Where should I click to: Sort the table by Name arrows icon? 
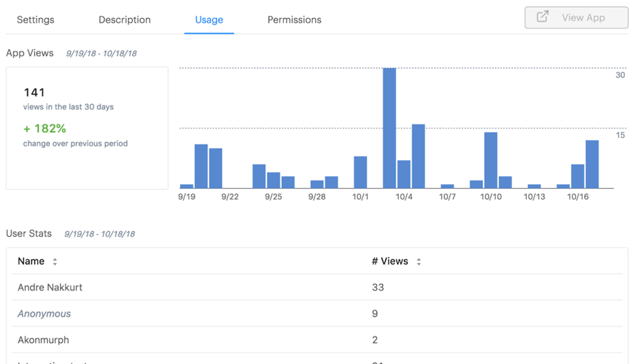(x=55, y=262)
